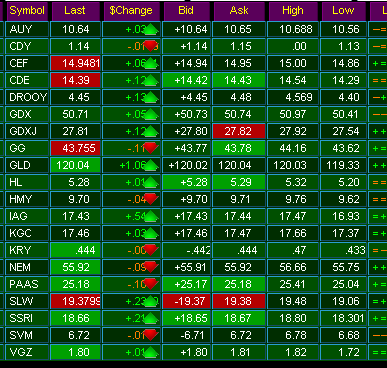This screenshot has width=387, height=368.
Task: Click the up arrow in SLW row
Action: (x=151, y=302)
